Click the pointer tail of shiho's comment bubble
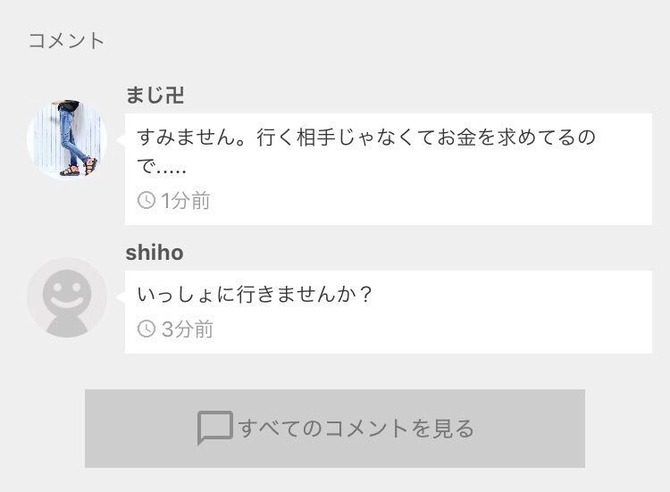 [121, 297]
